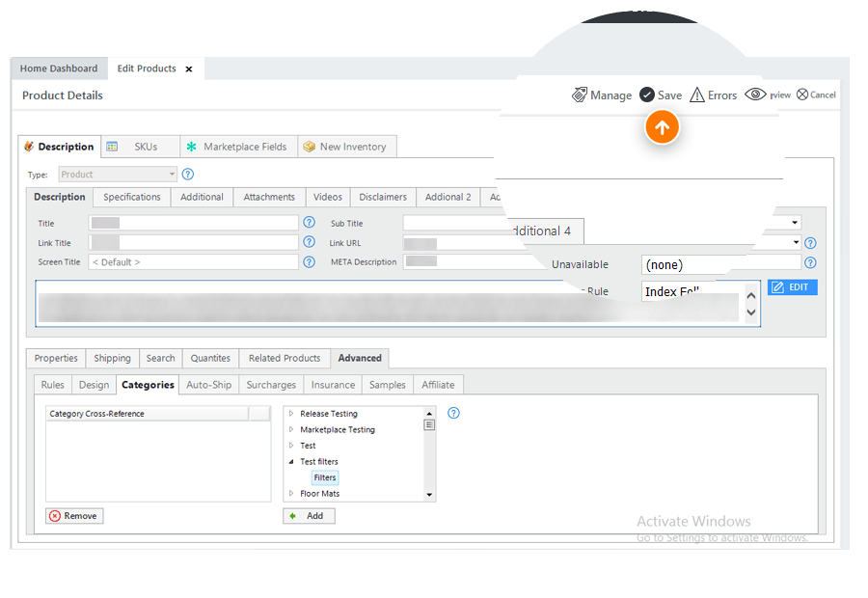Click help icon beside Title field

point(309,222)
